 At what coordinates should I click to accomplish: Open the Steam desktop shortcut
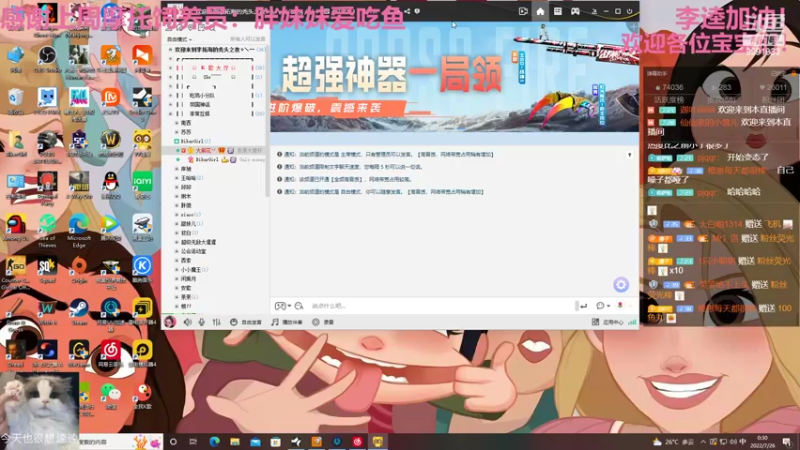79,312
